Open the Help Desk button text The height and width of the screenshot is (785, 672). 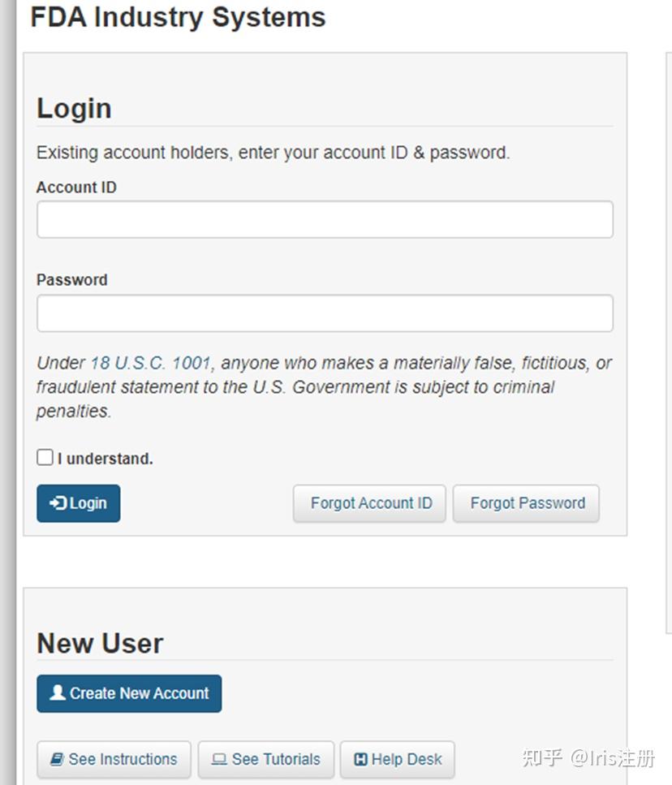click(x=407, y=760)
